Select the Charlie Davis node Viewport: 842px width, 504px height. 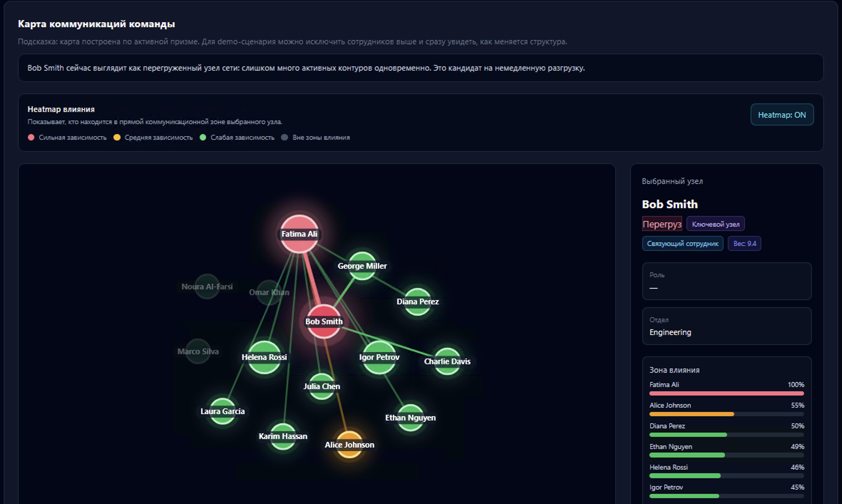(x=447, y=361)
